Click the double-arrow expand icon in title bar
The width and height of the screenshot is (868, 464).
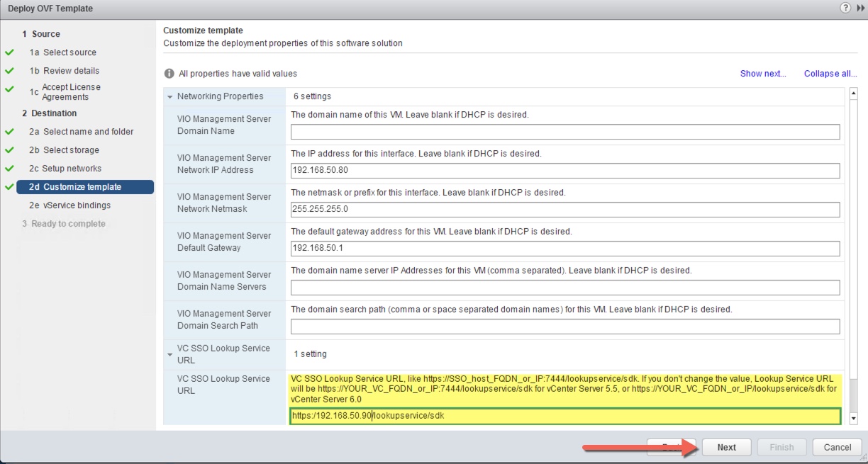pos(860,9)
